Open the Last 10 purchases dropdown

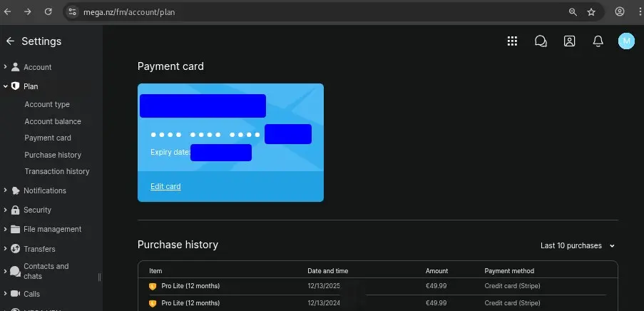(578, 245)
